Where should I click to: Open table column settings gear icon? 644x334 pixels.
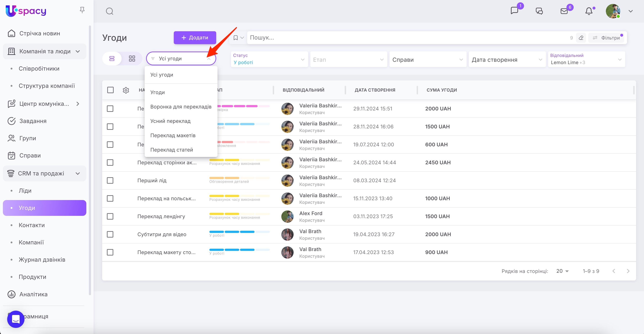click(126, 90)
